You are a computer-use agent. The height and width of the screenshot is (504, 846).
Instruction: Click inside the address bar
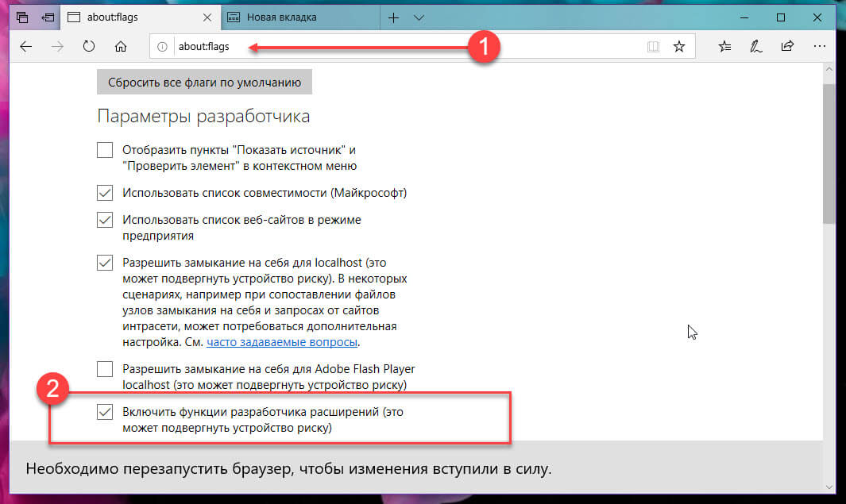318,46
